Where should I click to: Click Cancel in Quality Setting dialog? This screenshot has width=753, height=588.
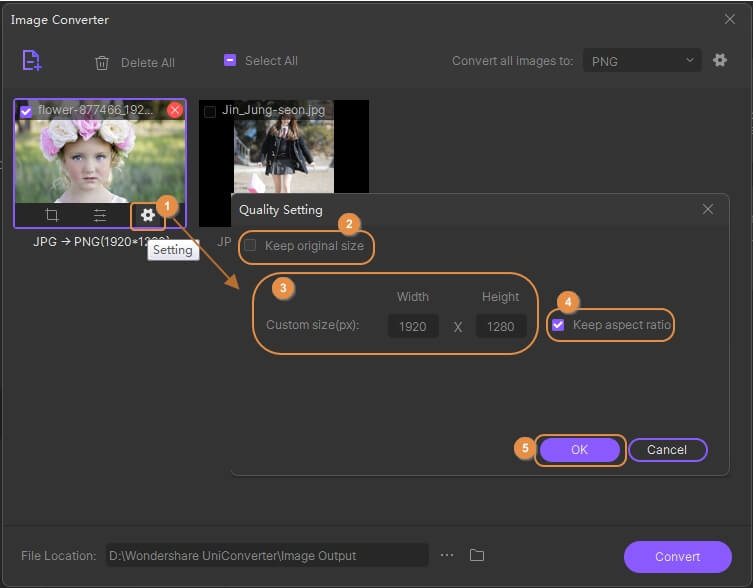tap(667, 450)
